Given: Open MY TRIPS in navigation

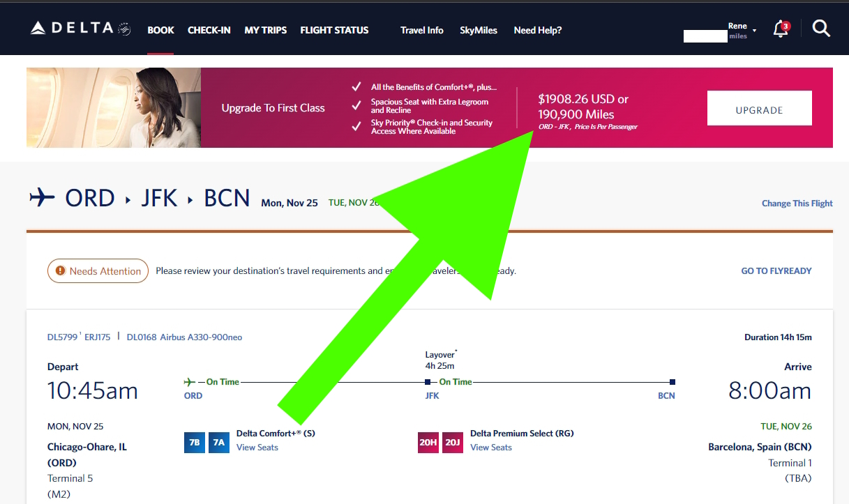Looking at the screenshot, I should click(265, 30).
